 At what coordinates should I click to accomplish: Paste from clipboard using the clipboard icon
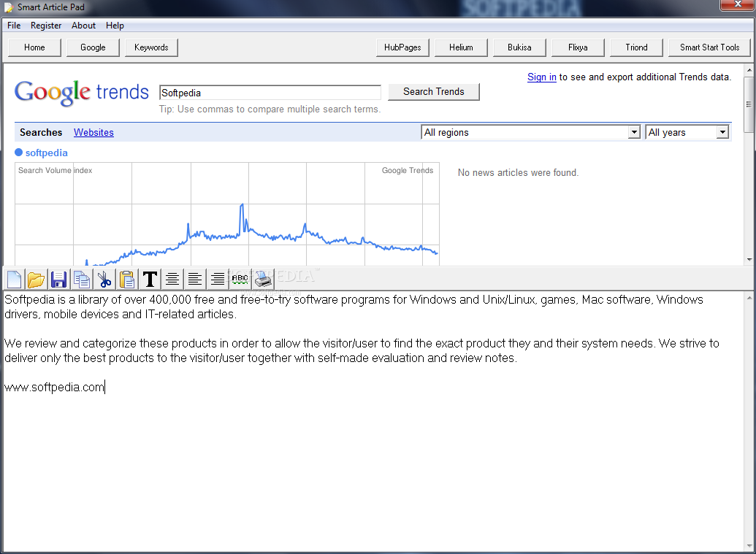[x=127, y=279]
